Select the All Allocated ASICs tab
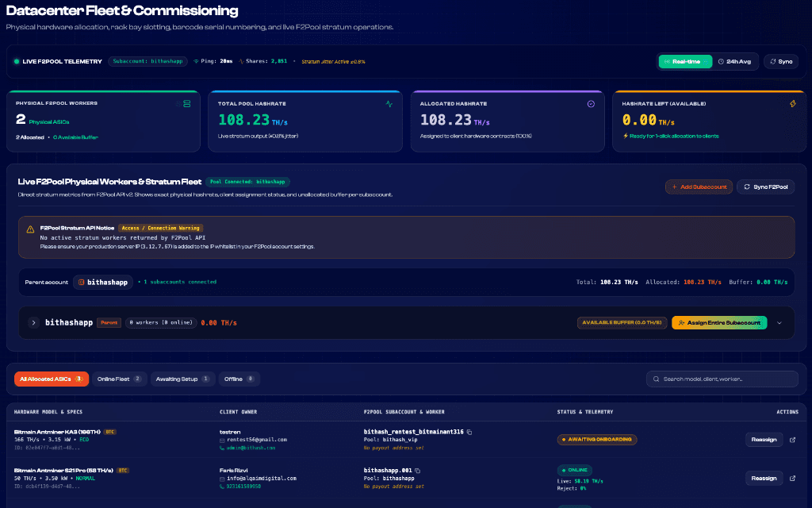 coord(52,379)
